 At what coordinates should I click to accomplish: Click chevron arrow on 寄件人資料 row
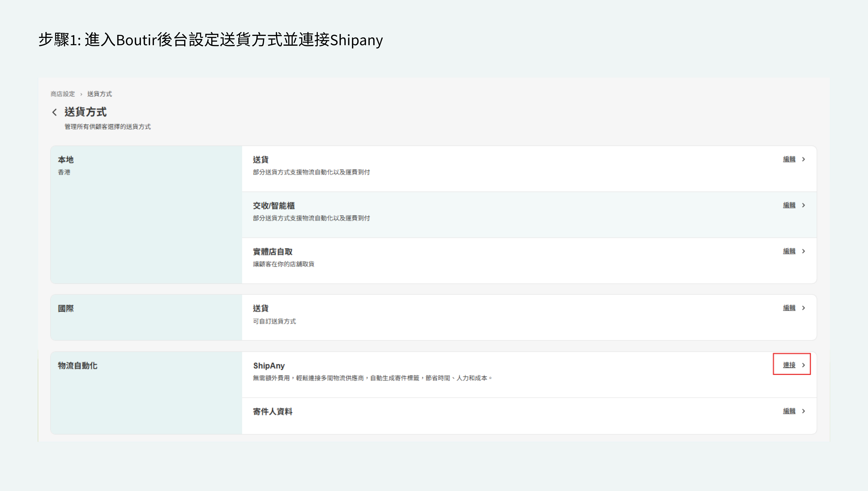[804, 411]
